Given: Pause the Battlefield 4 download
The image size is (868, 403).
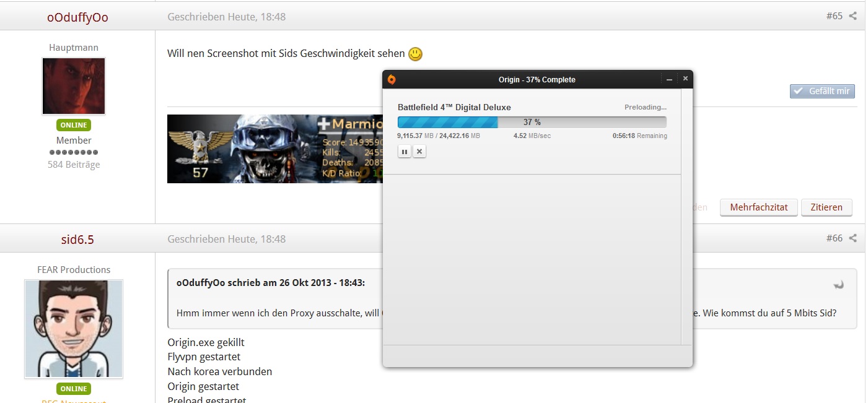Looking at the screenshot, I should point(404,151).
